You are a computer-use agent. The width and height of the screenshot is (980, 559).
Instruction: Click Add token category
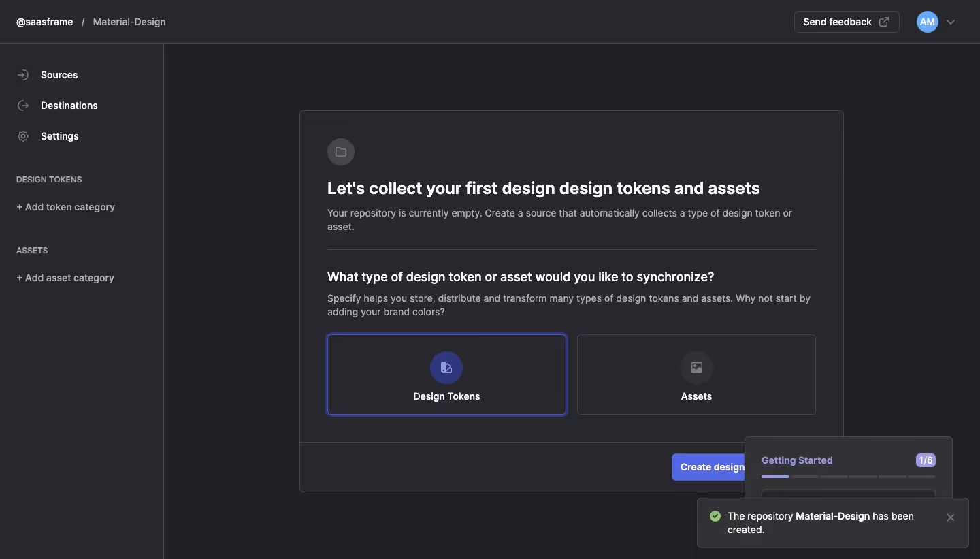coord(65,207)
